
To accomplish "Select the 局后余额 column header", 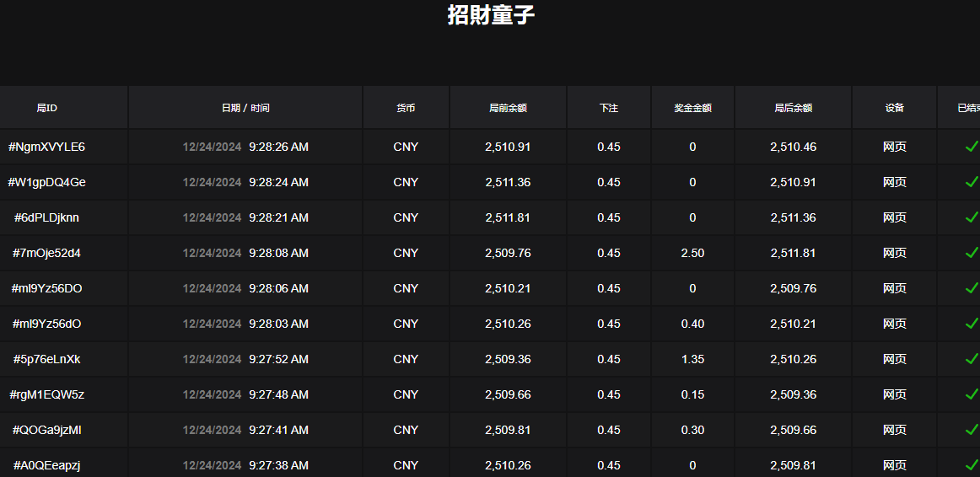I will tap(793, 108).
